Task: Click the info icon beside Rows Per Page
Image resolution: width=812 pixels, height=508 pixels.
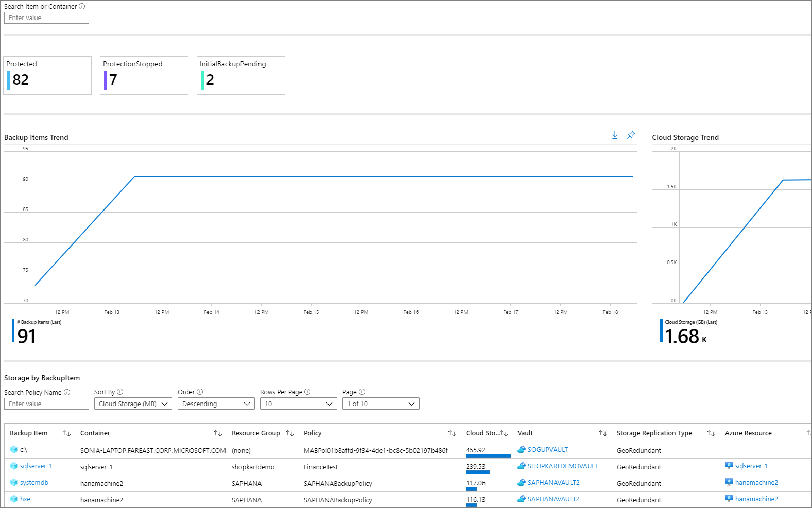Action: click(307, 392)
